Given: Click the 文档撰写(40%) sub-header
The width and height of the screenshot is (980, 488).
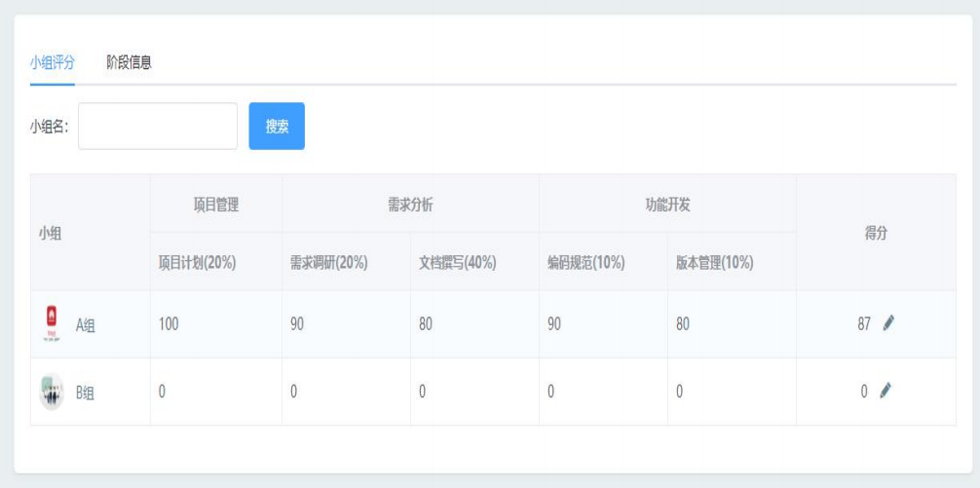Looking at the screenshot, I should click(458, 263).
